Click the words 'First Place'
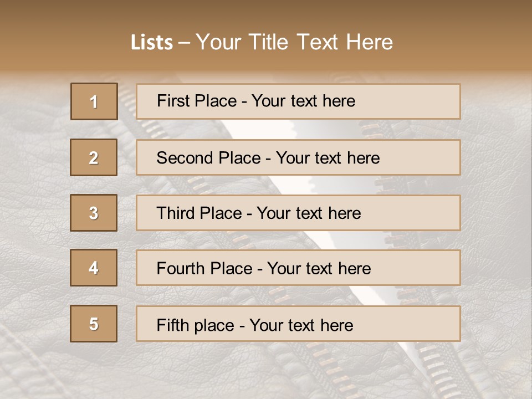532x399 pixels. (197, 101)
